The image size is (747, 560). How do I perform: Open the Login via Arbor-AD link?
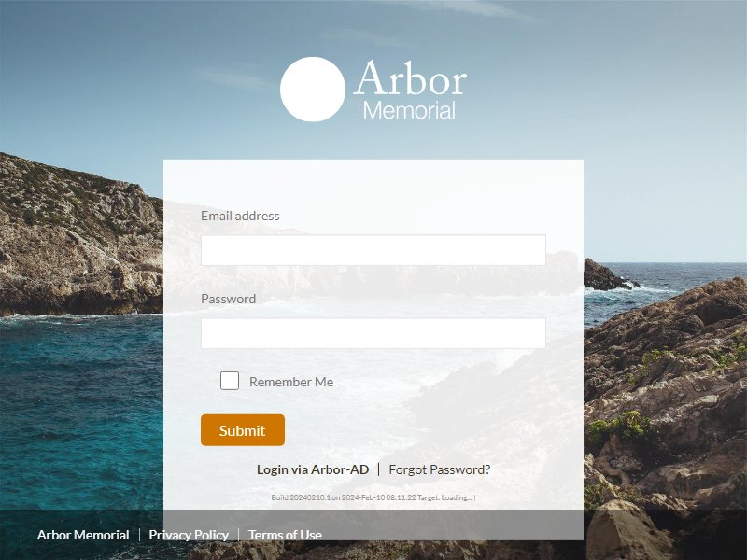(x=313, y=469)
